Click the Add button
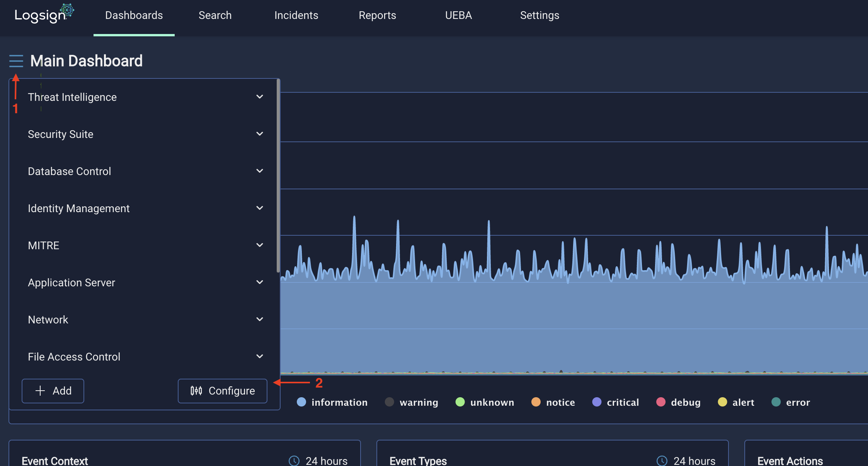Image resolution: width=868 pixels, height=466 pixels. [x=53, y=391]
